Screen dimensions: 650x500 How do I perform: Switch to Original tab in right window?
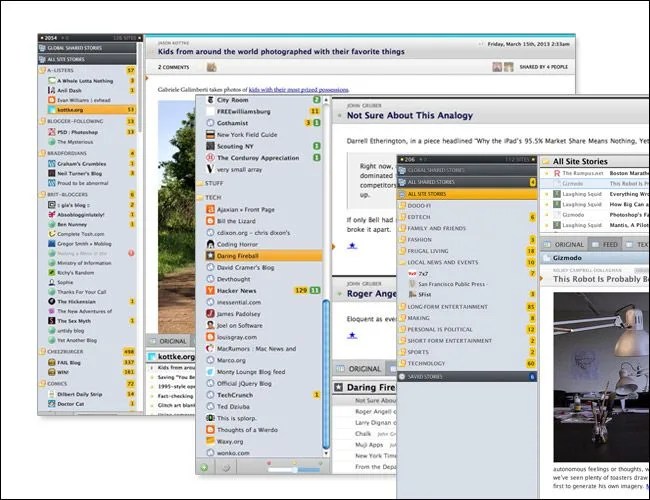564,245
